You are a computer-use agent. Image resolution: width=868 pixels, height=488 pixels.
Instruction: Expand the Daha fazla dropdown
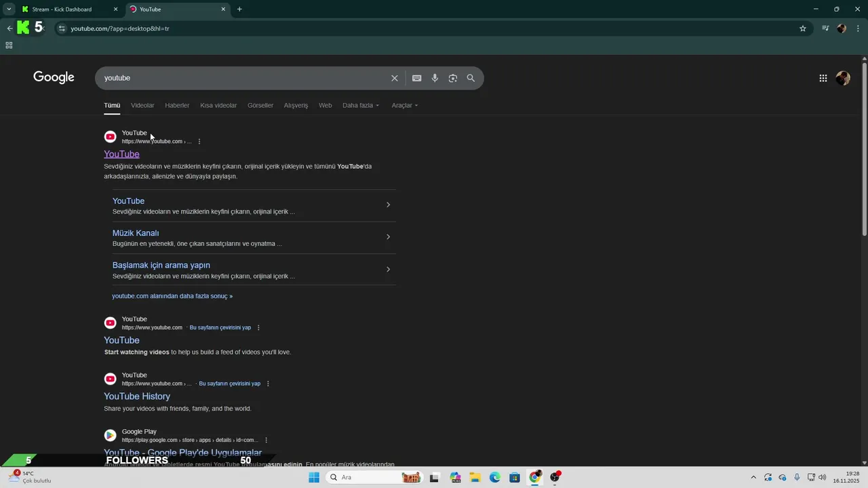pyautogui.click(x=361, y=105)
